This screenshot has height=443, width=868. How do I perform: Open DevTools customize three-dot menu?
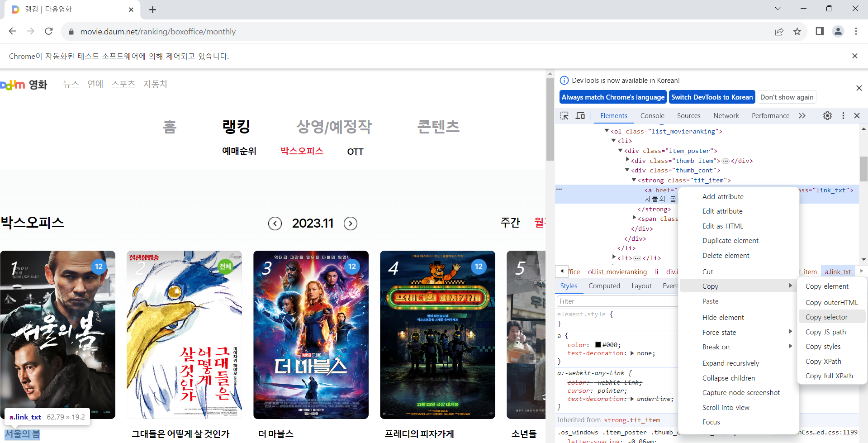click(843, 116)
